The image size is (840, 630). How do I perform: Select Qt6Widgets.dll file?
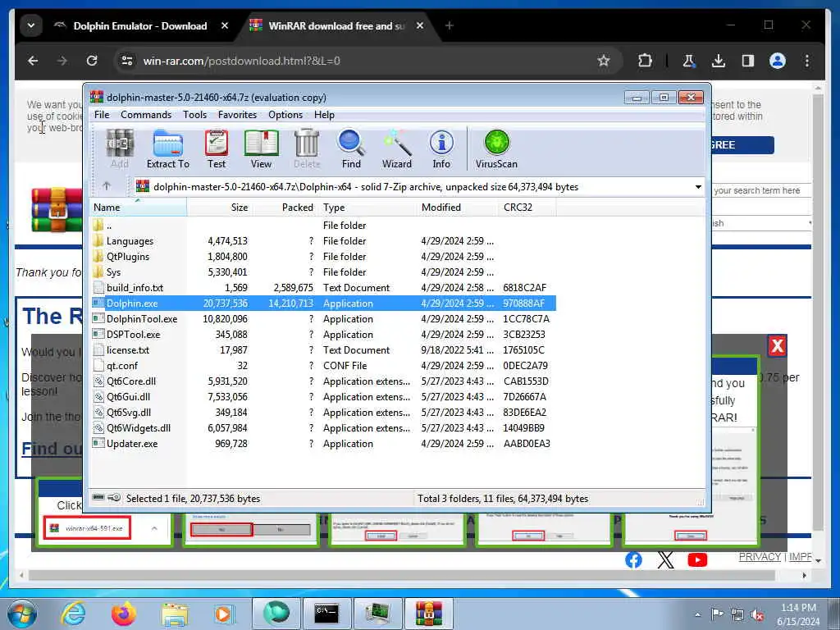click(x=323, y=427)
